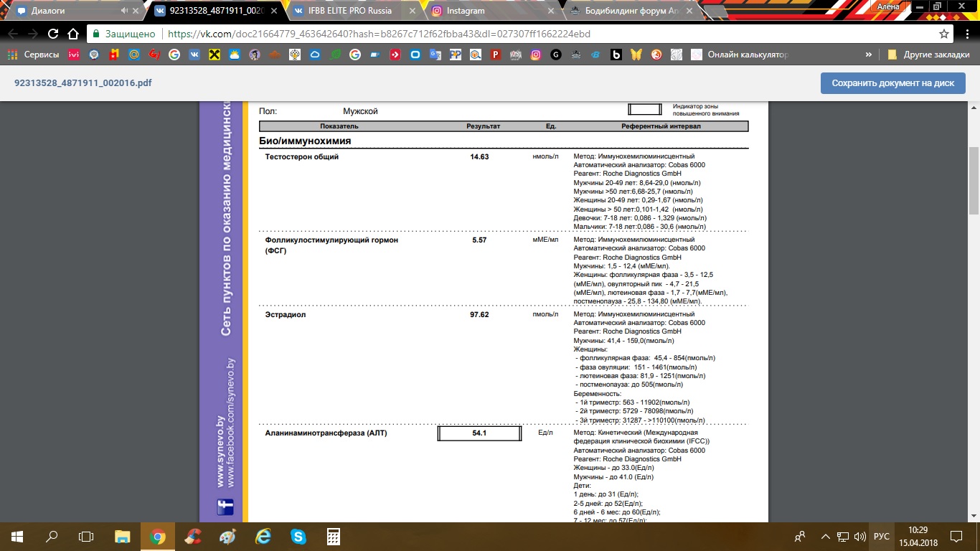Image resolution: width=980 pixels, height=551 pixels.
Task: Switch to the IFBB ELITE PRO Russia tab
Action: 346,11
